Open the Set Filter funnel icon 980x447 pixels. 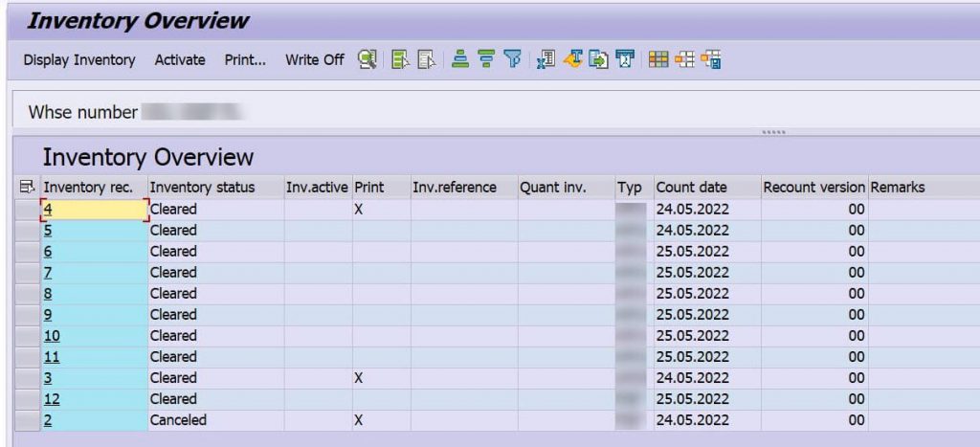513,59
